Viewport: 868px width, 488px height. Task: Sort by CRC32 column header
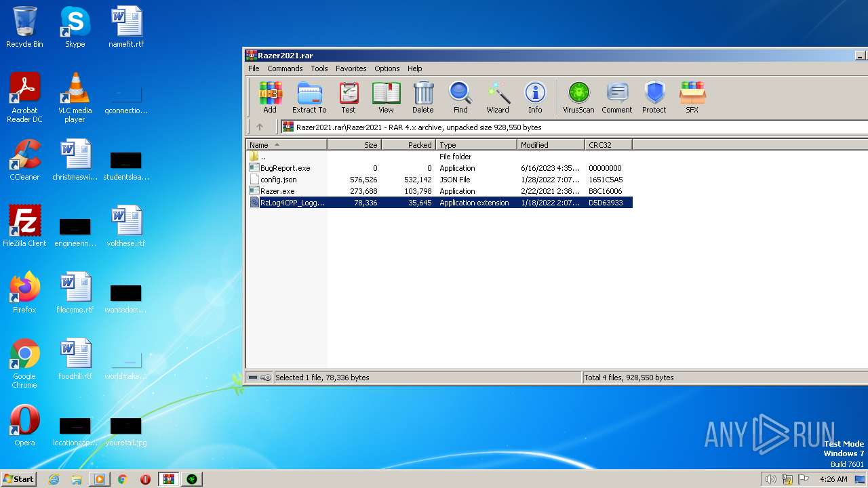click(x=608, y=144)
